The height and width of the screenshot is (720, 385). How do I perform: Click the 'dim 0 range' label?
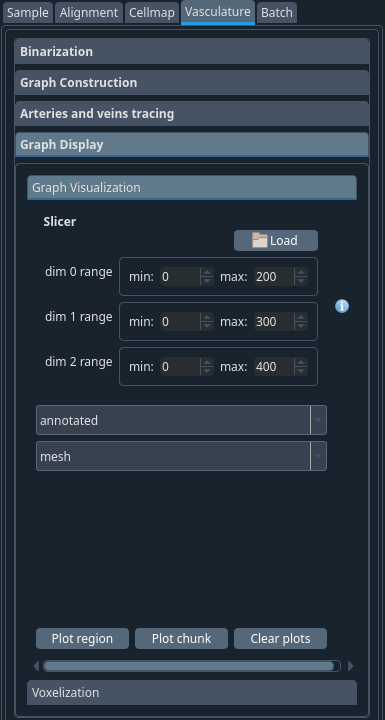(79, 272)
